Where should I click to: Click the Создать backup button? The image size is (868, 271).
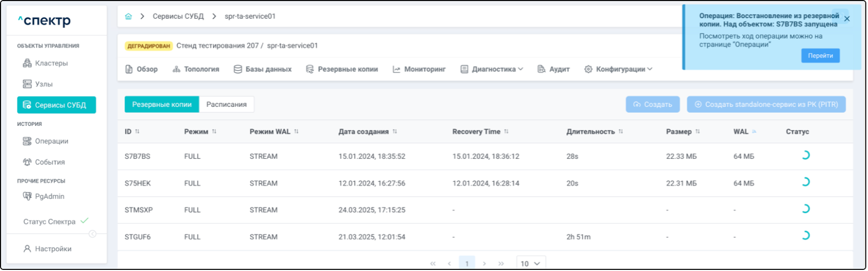652,105
